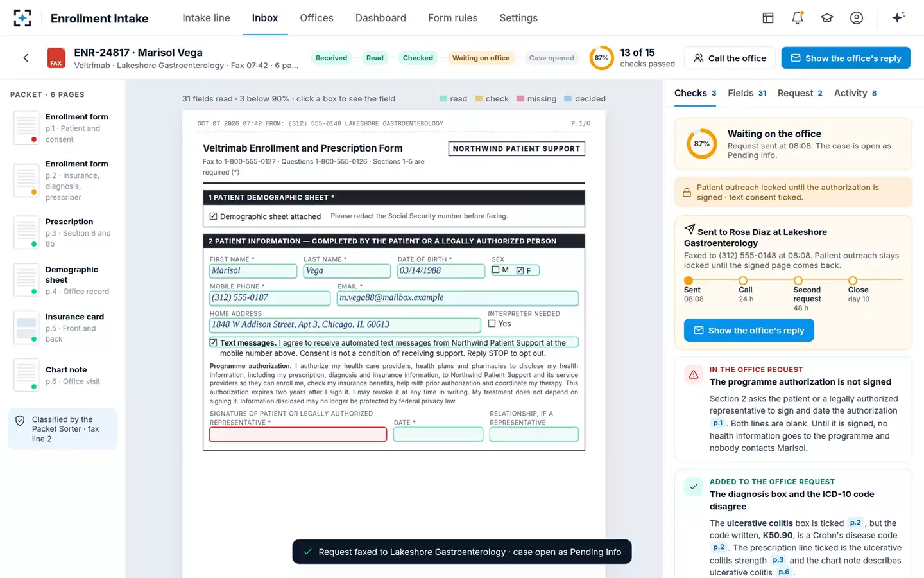Switch to Intake line tab
Viewport: 924px width, 578px height.
(x=206, y=18)
